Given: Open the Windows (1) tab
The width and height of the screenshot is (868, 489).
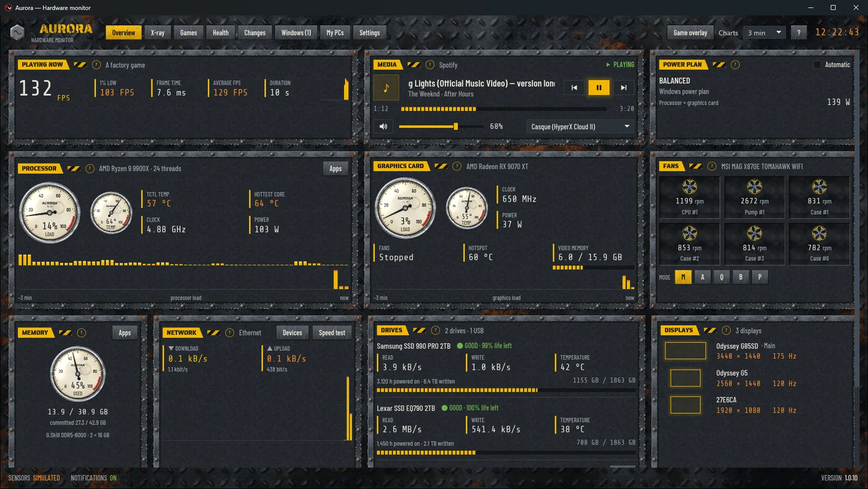Looking at the screenshot, I should tap(296, 33).
